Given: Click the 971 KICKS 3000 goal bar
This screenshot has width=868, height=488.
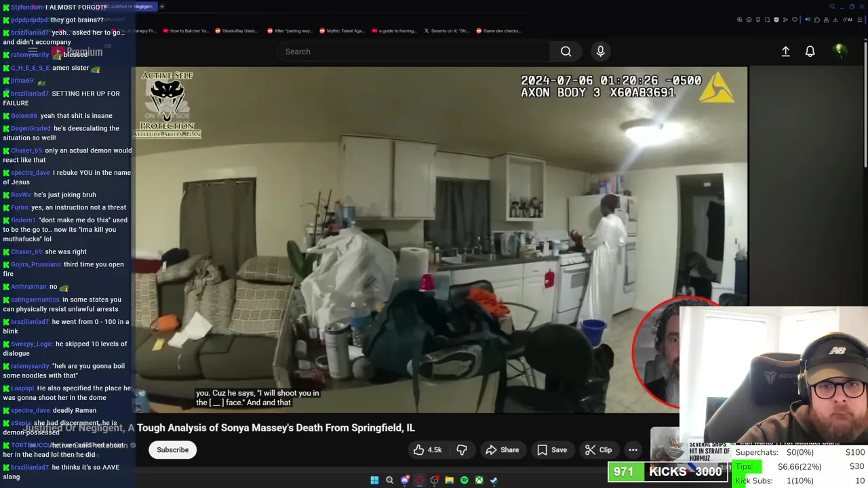Looking at the screenshot, I should 667,472.
